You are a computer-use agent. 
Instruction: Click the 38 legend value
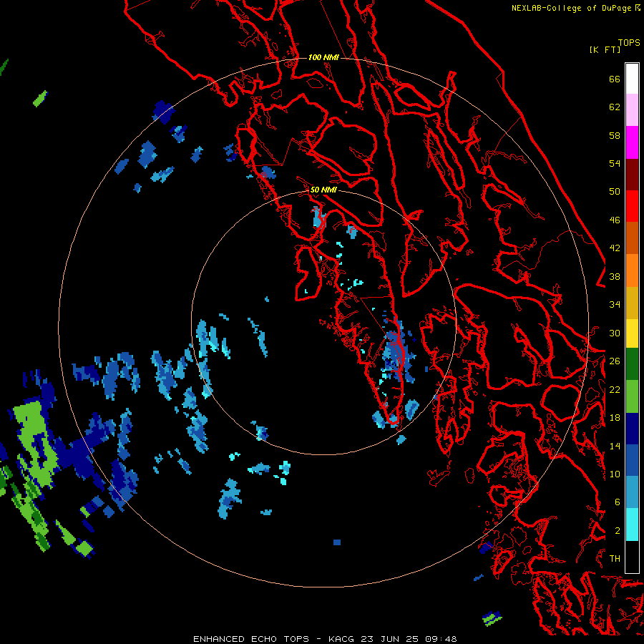pyautogui.click(x=615, y=276)
